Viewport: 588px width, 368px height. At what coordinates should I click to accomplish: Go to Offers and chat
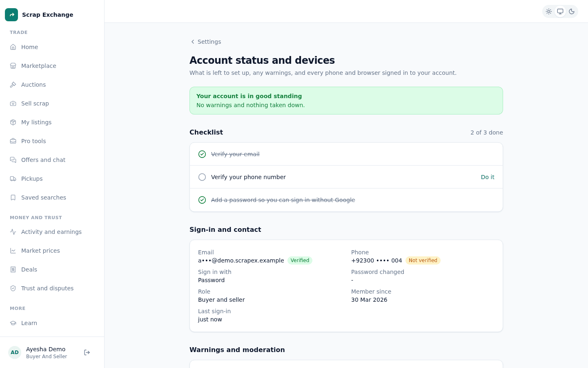(52, 160)
